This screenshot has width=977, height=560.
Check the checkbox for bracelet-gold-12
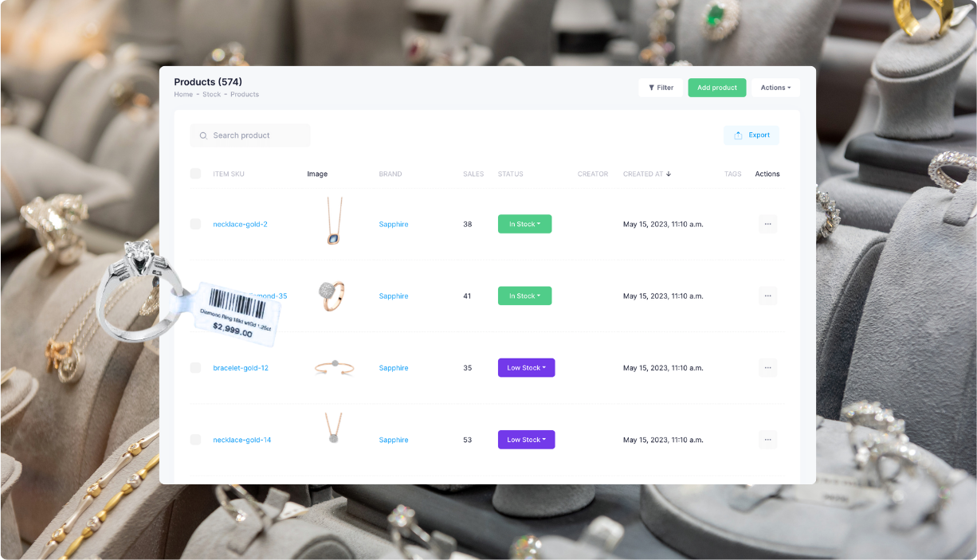pos(195,367)
